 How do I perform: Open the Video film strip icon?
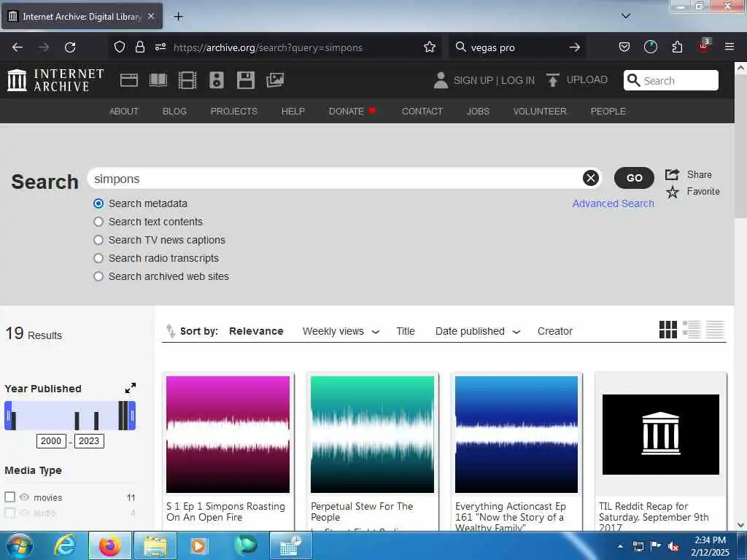coord(187,80)
